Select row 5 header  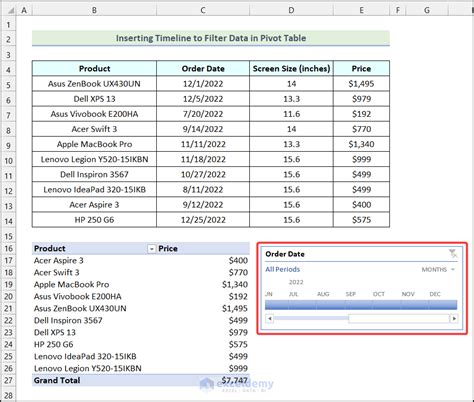click(x=8, y=85)
